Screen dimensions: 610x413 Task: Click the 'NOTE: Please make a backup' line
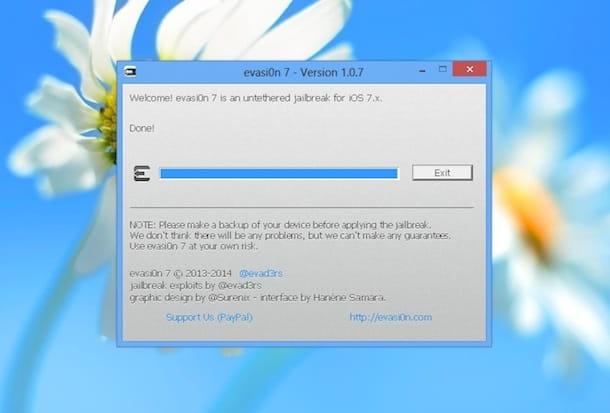coord(280,225)
